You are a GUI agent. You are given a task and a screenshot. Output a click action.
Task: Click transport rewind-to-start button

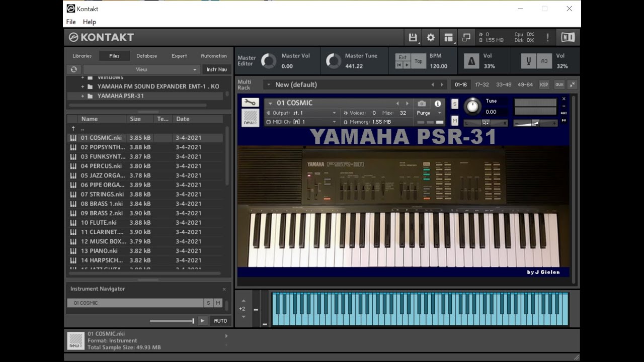pyautogui.click(x=399, y=65)
